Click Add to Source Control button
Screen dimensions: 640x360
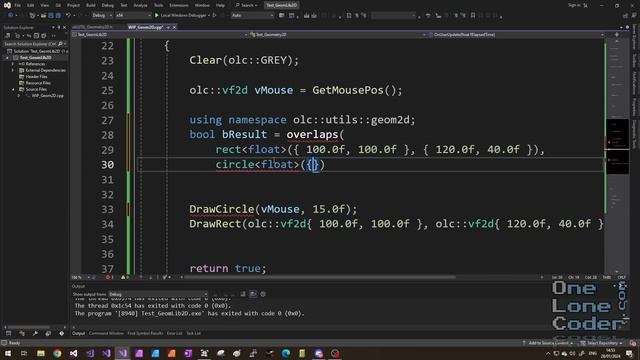point(547,343)
